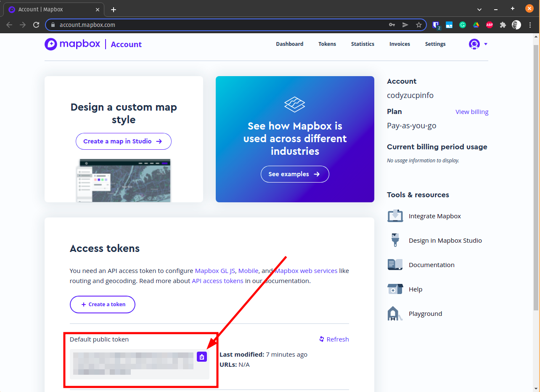Click inside the address bar
Screen dimensions: 540x392
coord(168,25)
